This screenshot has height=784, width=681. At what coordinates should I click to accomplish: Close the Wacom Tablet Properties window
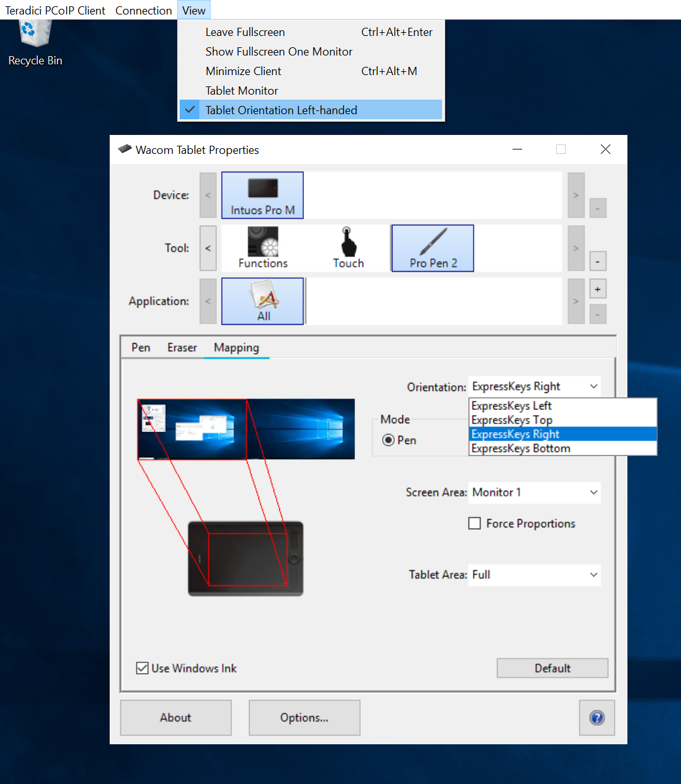(x=605, y=149)
